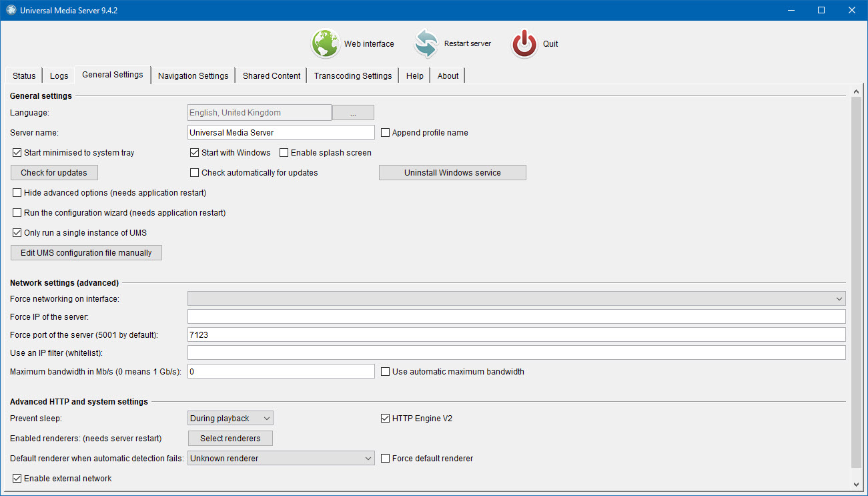This screenshot has width=868, height=496.
Task: Open the Web interface globe icon
Action: pos(326,44)
